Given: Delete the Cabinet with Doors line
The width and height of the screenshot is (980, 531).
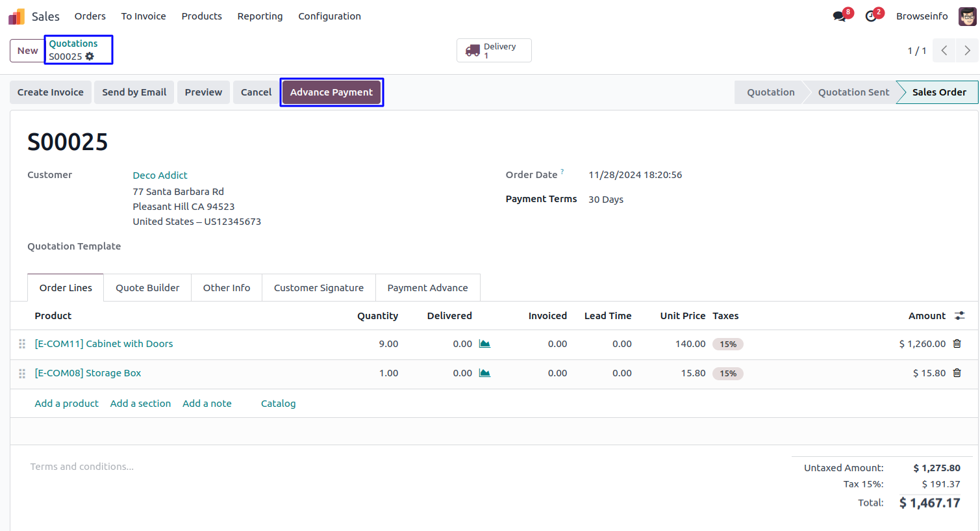Looking at the screenshot, I should pyautogui.click(x=957, y=344).
